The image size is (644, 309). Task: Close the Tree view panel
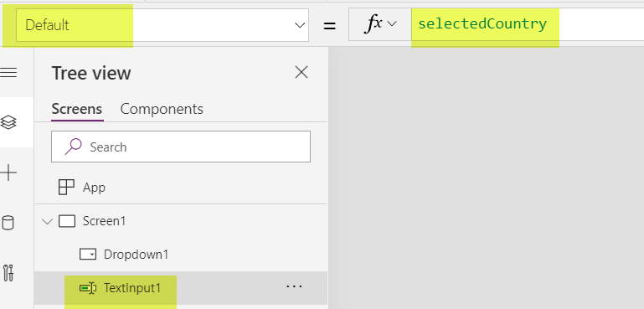point(301,73)
